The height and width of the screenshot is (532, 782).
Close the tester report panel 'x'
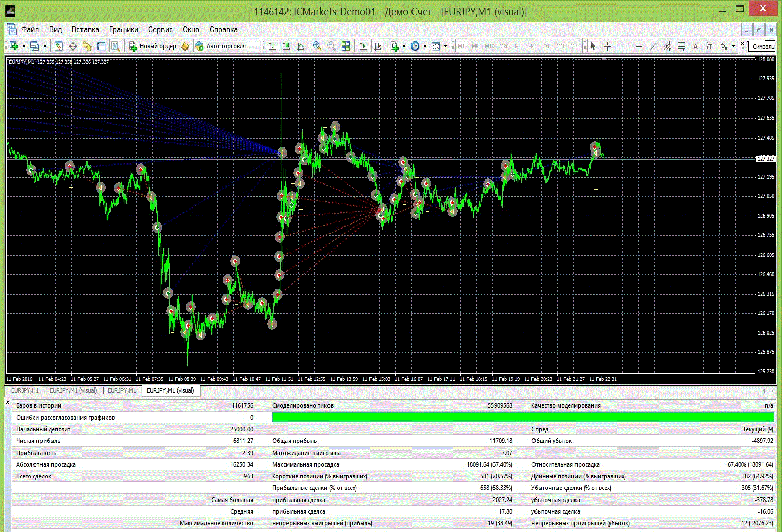[x=8, y=403]
